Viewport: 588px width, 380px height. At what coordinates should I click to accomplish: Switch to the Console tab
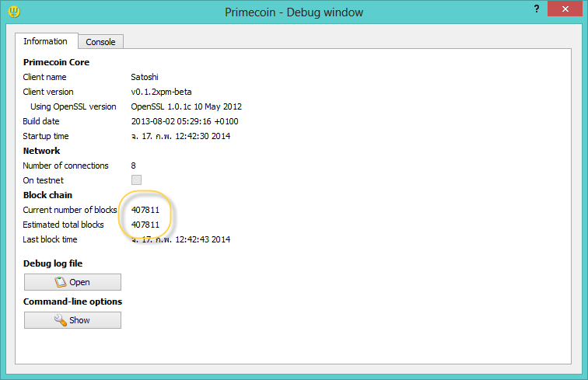[x=100, y=42]
